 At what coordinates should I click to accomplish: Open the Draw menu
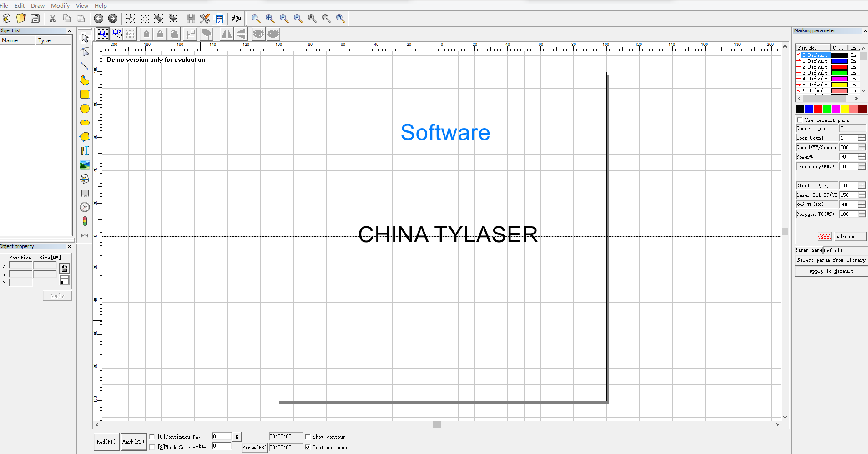(38, 5)
